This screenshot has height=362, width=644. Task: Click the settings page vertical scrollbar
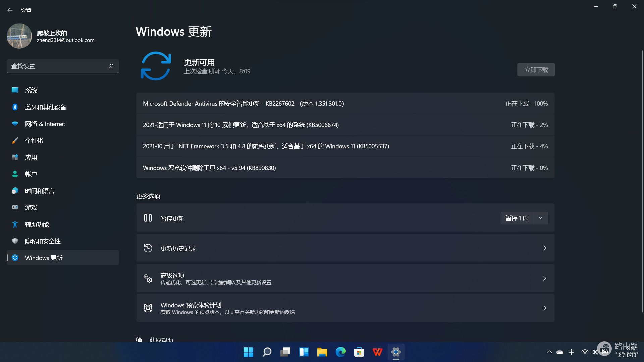(642, 181)
